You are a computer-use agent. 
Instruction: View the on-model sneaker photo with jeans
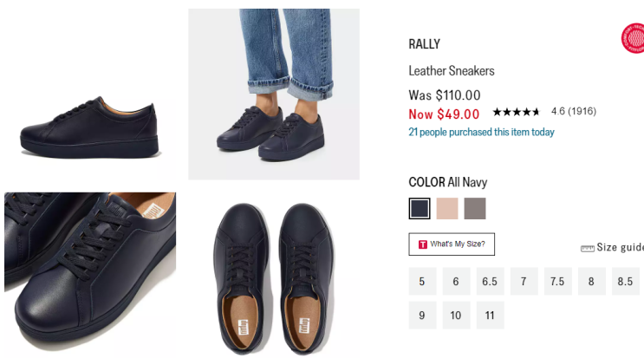274,94
